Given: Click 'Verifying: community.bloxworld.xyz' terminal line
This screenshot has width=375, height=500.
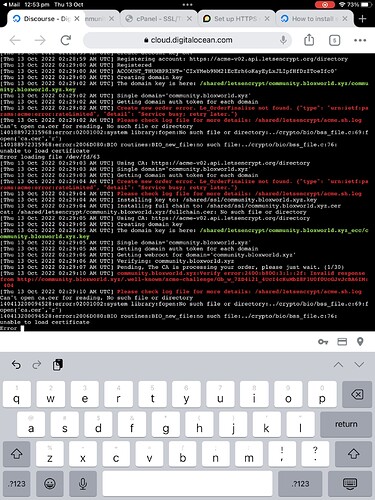Looking at the screenshot, I should (175, 261).
